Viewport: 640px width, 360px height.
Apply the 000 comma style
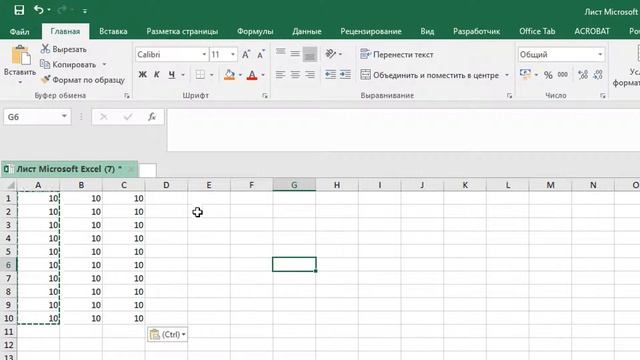[x=563, y=75]
